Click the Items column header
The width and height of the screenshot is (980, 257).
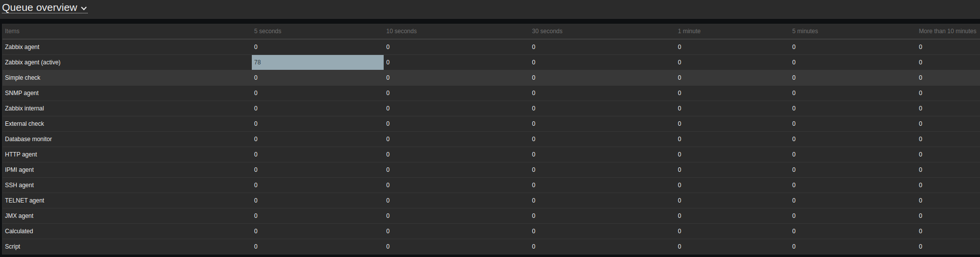tap(12, 31)
